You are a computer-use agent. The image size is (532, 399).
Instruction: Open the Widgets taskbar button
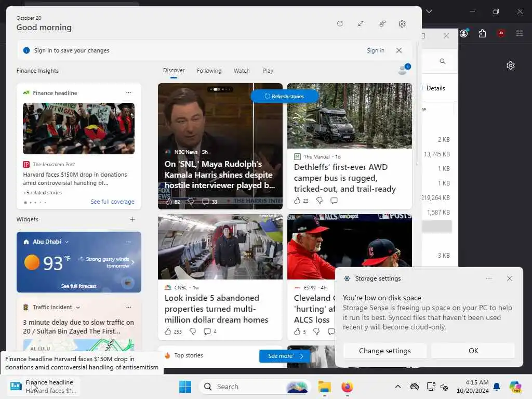(x=44, y=387)
